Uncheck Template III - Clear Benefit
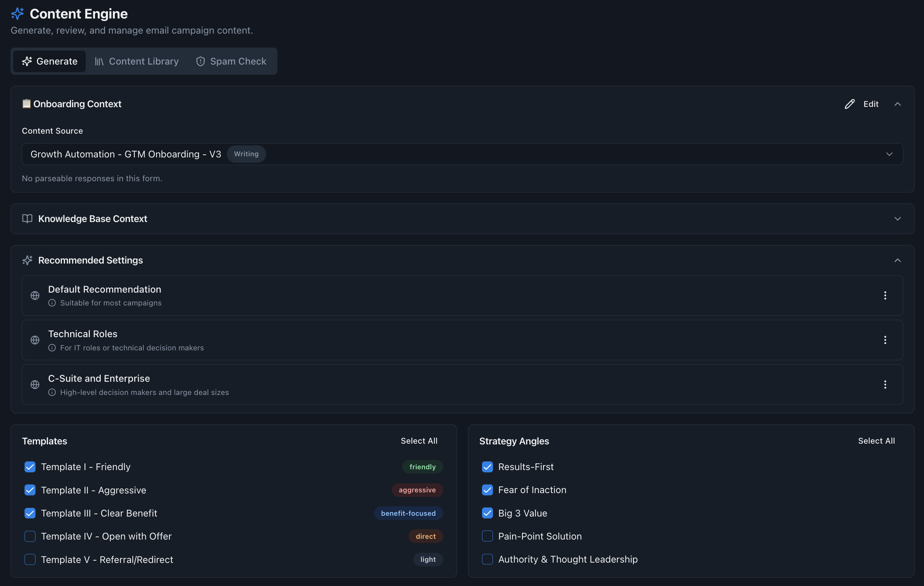The image size is (924, 586). pyautogui.click(x=29, y=513)
